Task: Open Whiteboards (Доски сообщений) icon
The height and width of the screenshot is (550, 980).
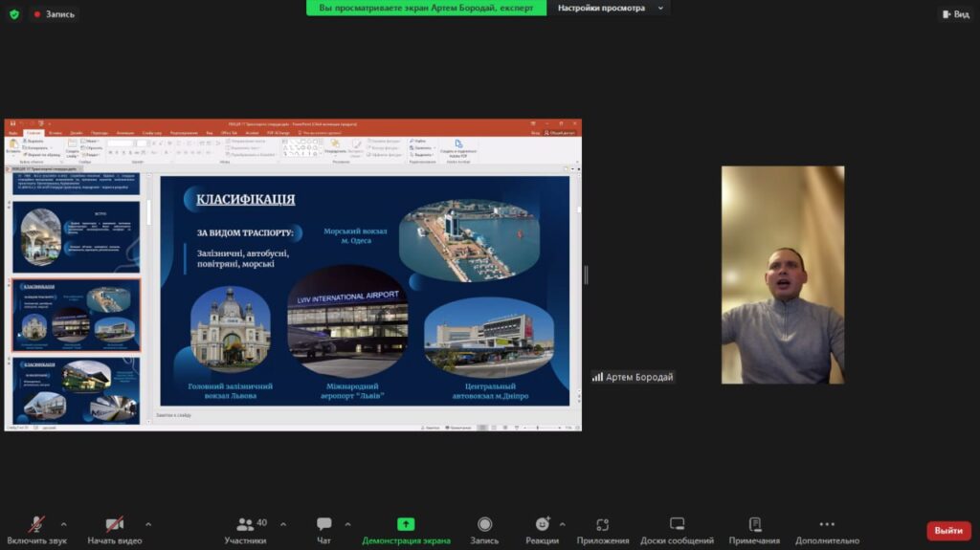Action: [677, 524]
